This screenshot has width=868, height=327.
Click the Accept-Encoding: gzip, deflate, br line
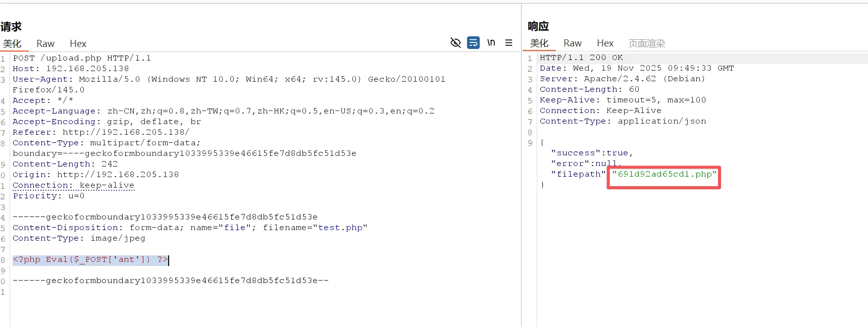pos(107,122)
